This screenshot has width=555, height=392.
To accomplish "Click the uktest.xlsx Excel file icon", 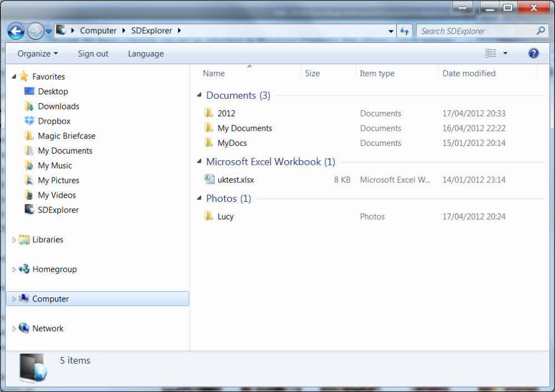I will pos(209,179).
